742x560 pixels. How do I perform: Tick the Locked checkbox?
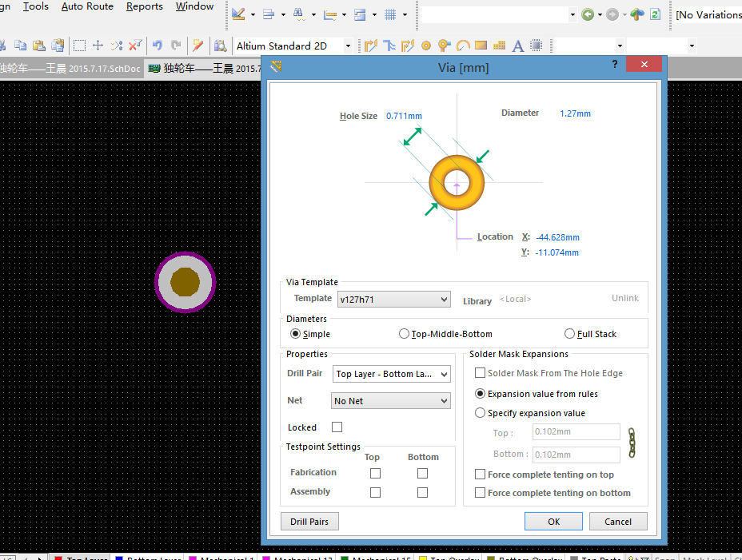(337, 427)
